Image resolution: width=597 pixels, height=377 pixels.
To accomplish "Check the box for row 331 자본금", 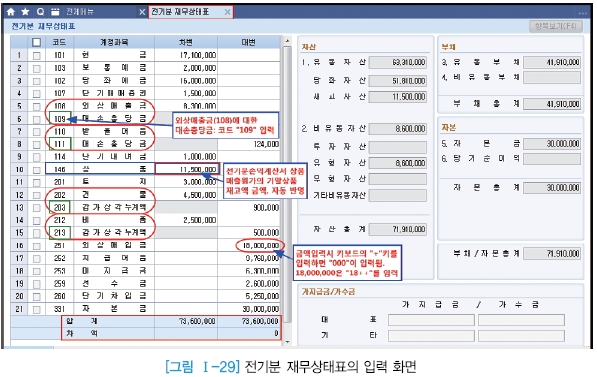I will coord(37,309).
